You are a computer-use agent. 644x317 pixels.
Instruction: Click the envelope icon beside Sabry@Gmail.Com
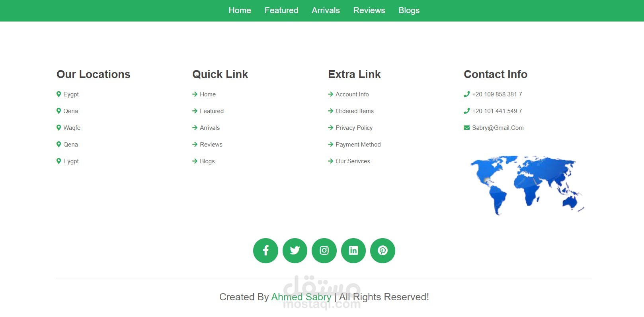[466, 128]
